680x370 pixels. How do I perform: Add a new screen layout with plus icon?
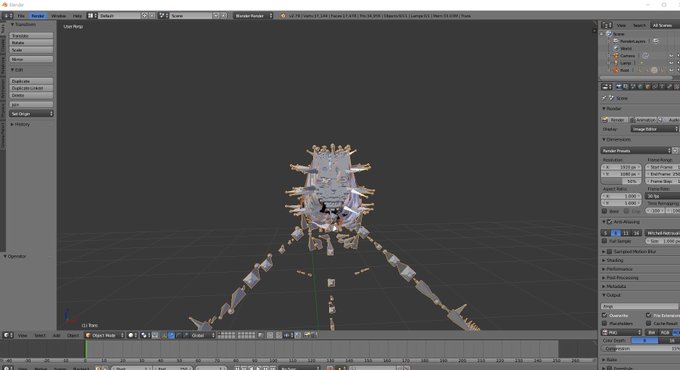145,16
